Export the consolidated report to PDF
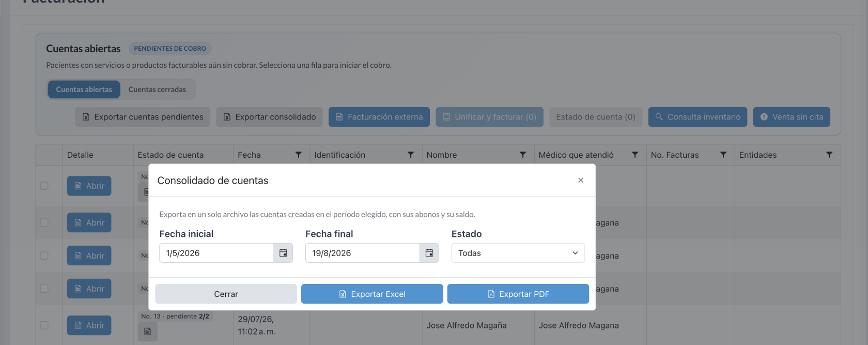868x345 pixels. [518, 294]
